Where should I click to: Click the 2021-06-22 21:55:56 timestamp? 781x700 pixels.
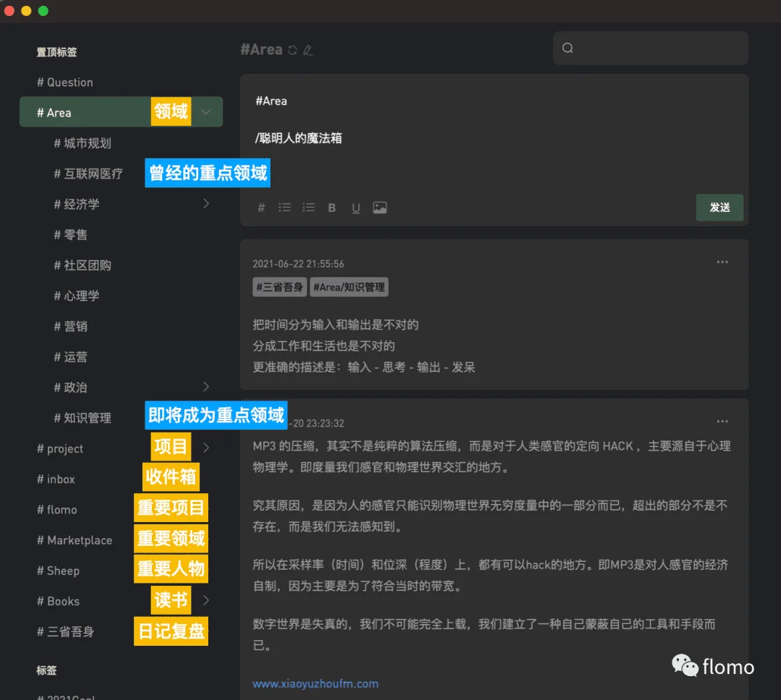pyautogui.click(x=299, y=264)
